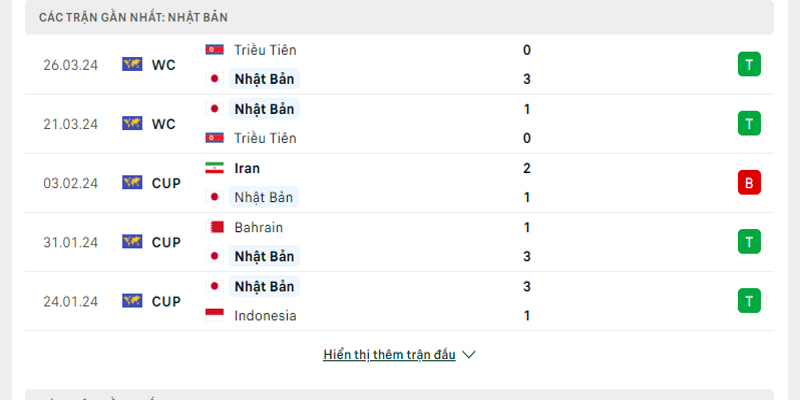Click the green T badge for 24.01.24

pos(749,300)
